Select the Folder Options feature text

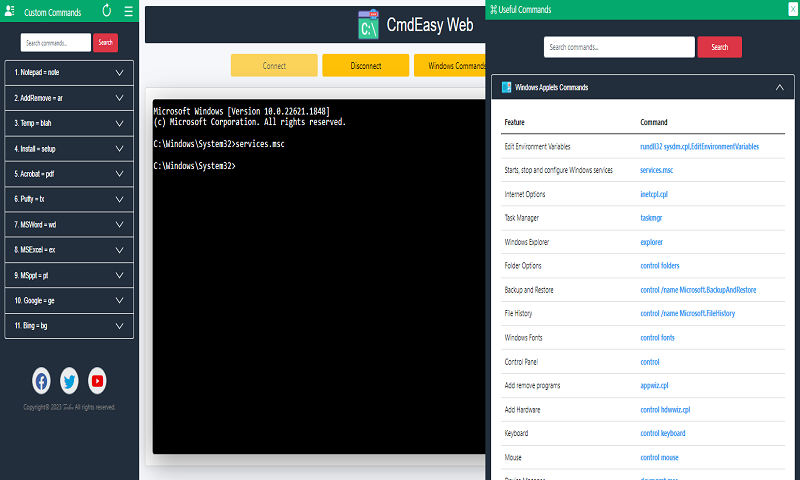coord(523,266)
